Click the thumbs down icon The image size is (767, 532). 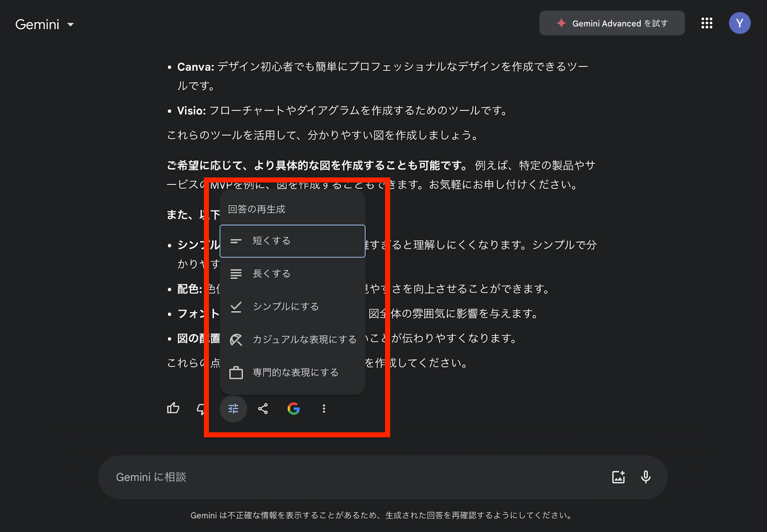202,409
